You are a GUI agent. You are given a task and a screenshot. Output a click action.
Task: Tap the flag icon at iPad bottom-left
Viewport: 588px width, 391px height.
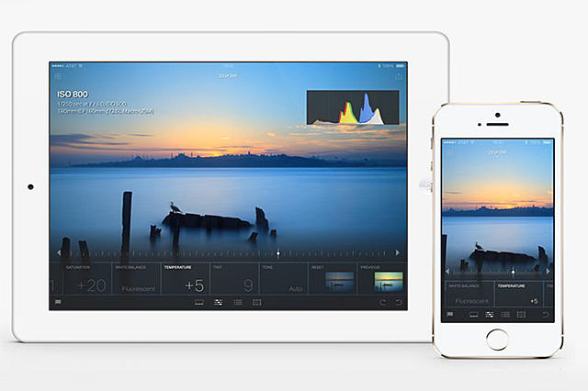coord(57,302)
